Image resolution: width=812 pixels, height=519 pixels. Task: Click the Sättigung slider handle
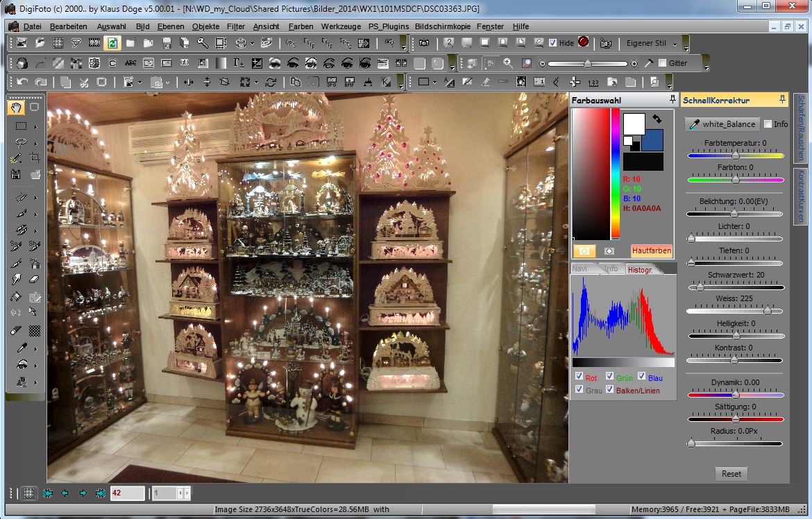click(x=736, y=419)
